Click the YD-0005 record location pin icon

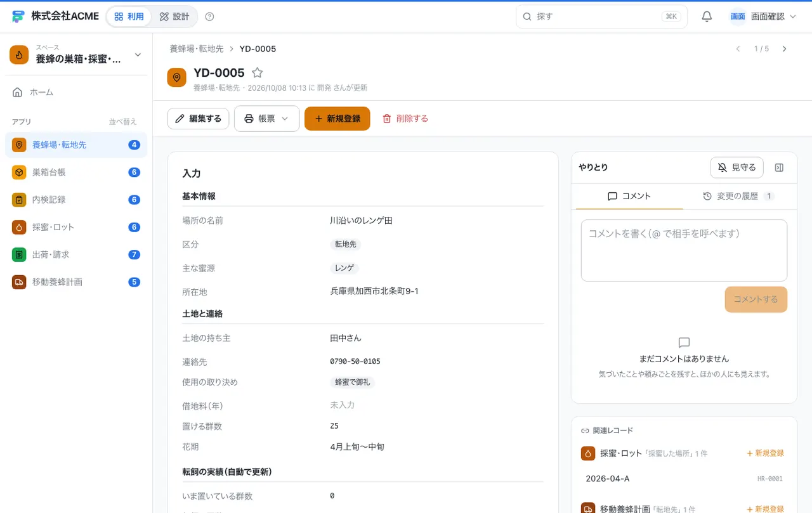pyautogui.click(x=176, y=77)
